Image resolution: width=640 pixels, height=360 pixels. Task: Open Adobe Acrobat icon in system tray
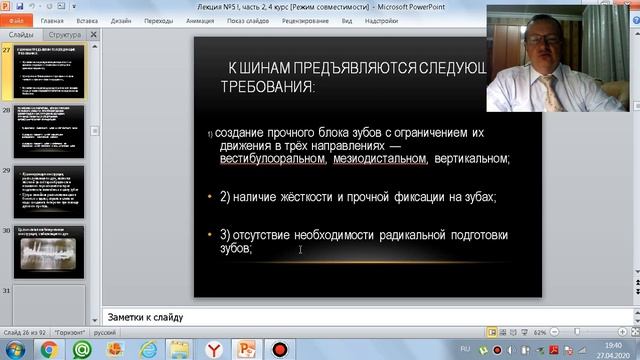[x=554, y=350]
